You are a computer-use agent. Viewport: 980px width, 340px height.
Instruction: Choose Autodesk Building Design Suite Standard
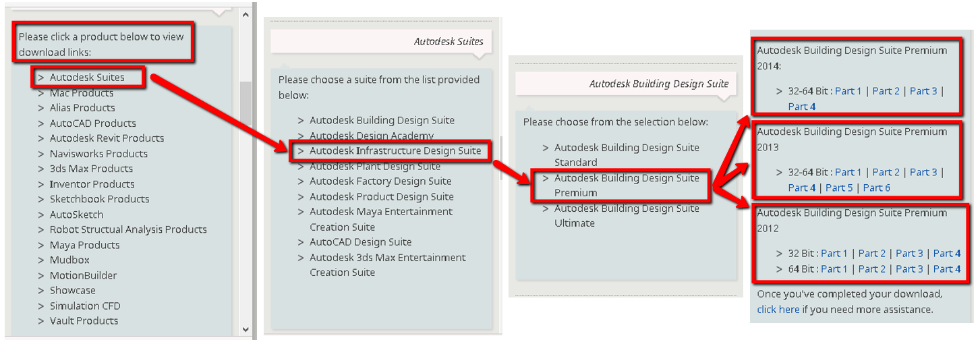click(626, 154)
